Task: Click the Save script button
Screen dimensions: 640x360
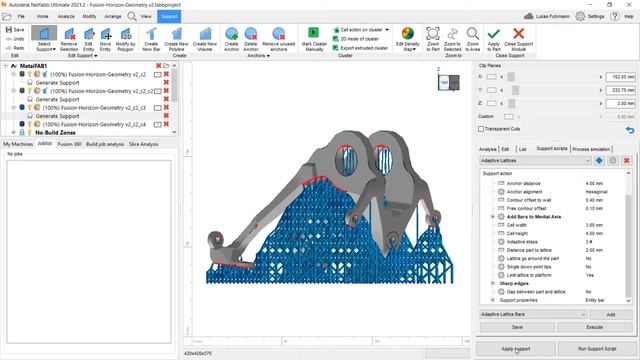Action: click(x=517, y=327)
